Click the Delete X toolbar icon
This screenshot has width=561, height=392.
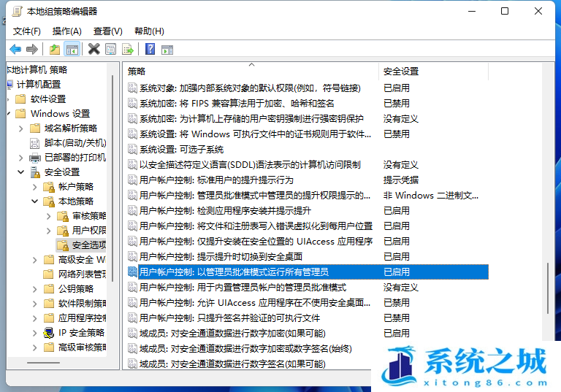coord(93,49)
